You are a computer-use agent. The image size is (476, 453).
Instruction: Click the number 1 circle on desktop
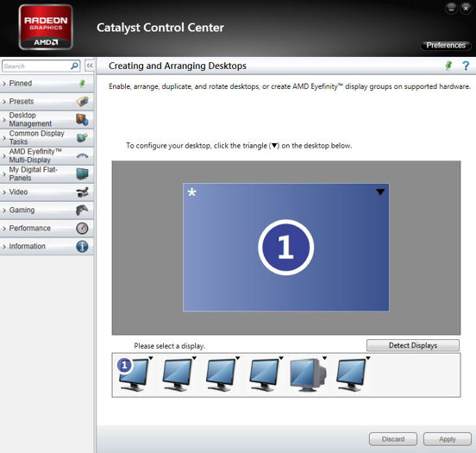click(x=286, y=247)
